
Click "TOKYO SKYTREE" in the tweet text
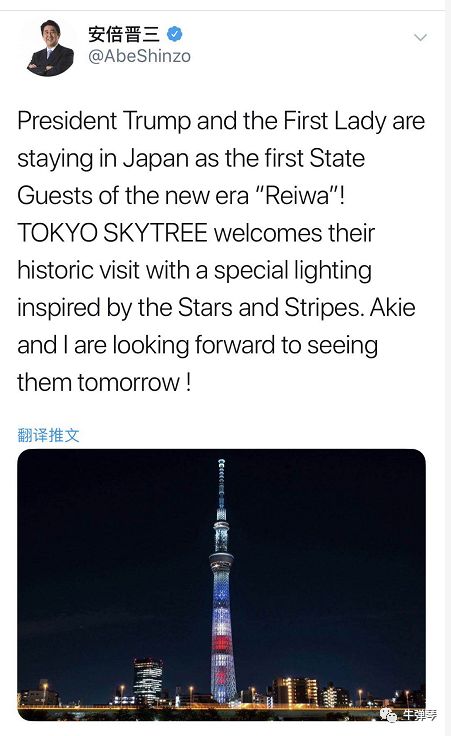112,233
